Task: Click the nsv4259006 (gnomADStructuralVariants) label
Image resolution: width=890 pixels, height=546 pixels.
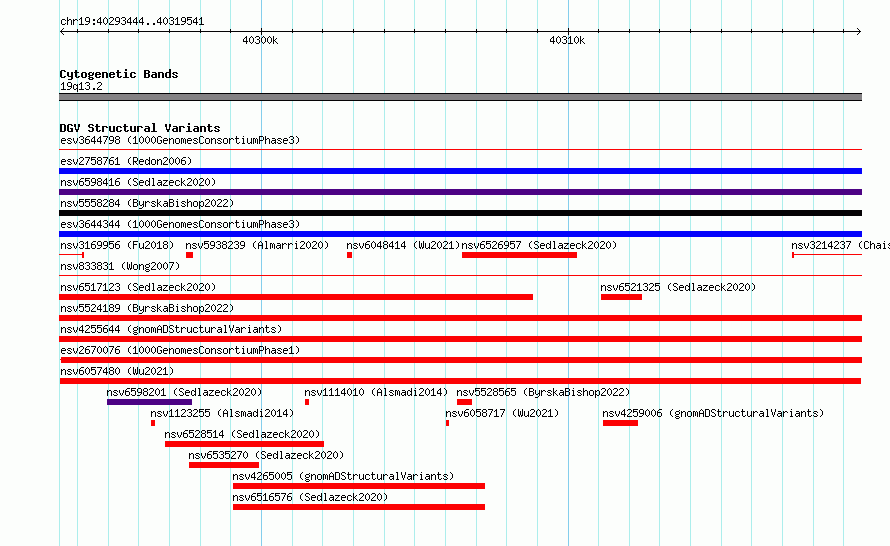Action: (x=713, y=413)
